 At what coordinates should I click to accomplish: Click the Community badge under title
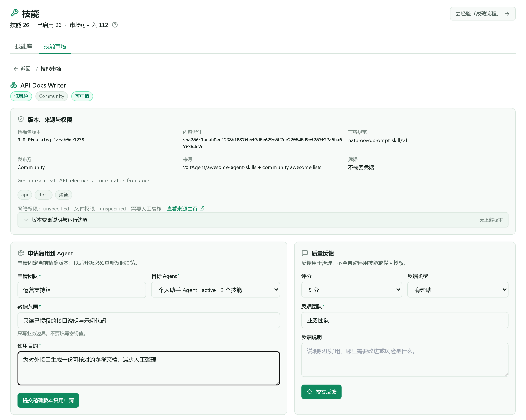pos(52,96)
